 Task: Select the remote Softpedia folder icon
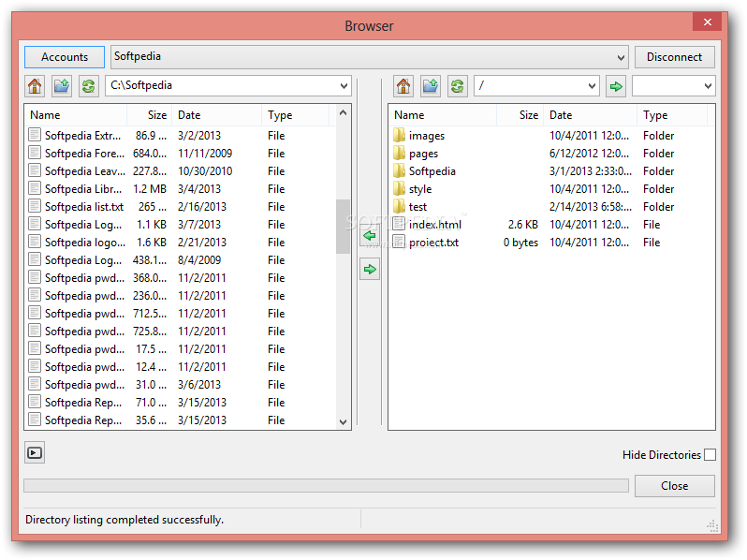(x=399, y=170)
